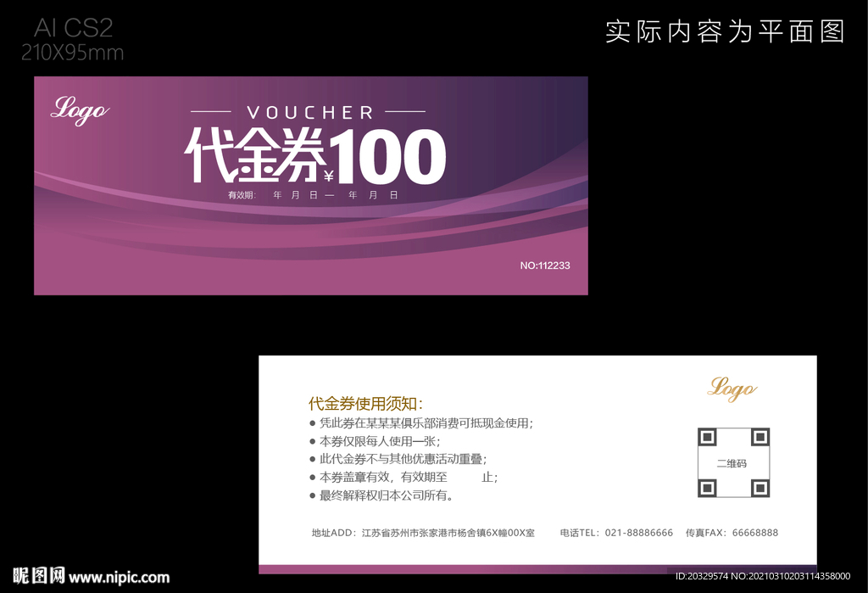868x593 pixels.
Task: Click the voucher number NO:112233
Action: coord(547,266)
